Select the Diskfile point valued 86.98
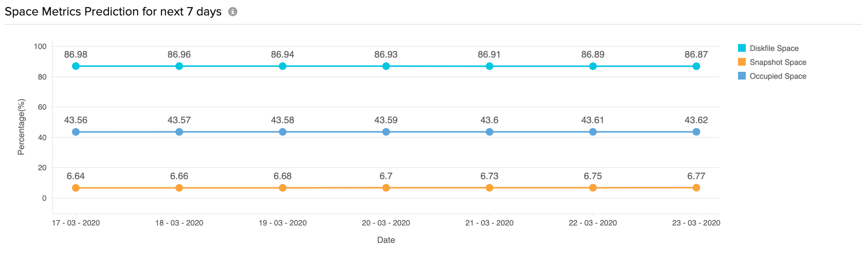The image size is (868, 261). click(x=76, y=66)
